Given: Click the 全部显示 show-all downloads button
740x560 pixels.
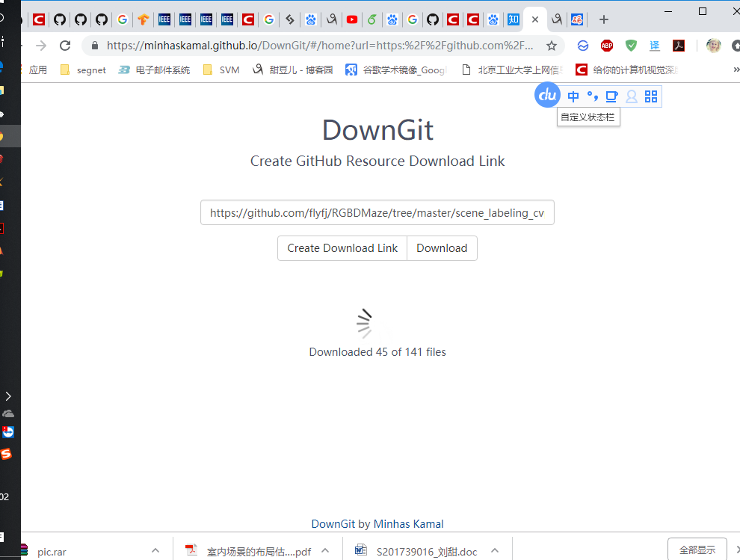Looking at the screenshot, I should 697,549.
